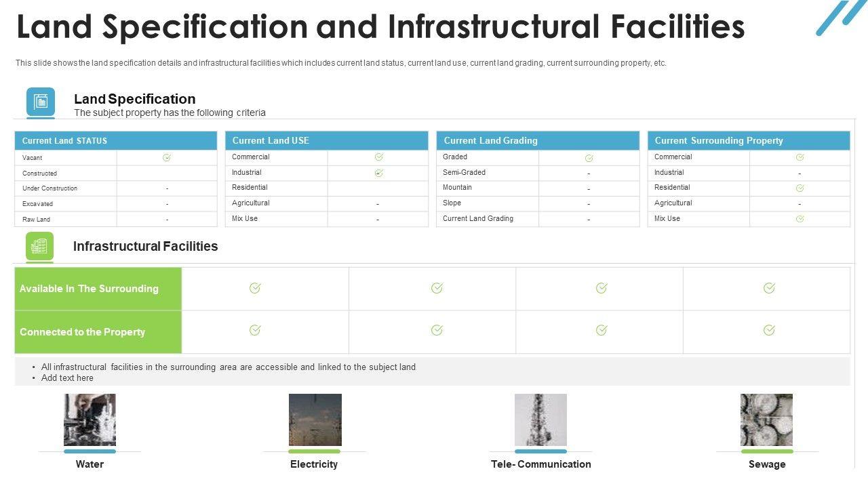Click third check mark in Connected to the Property row

(601, 330)
